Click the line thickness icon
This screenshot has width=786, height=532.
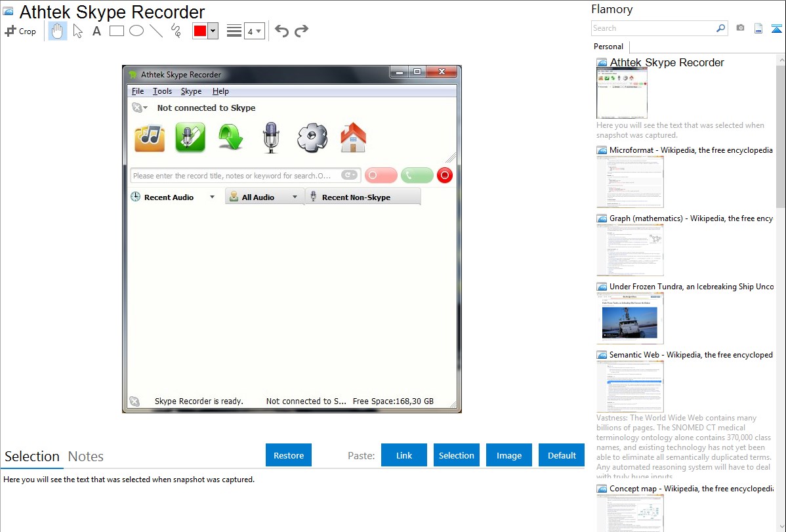[234, 31]
